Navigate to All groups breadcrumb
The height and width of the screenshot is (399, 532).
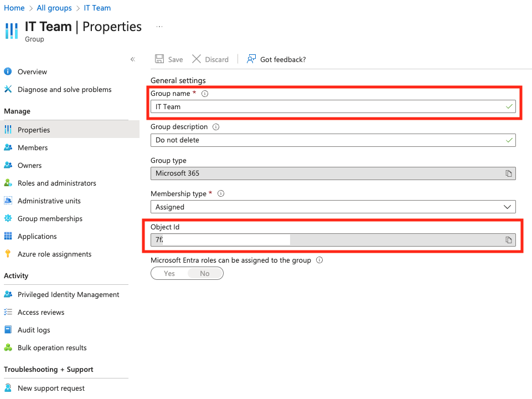(54, 8)
